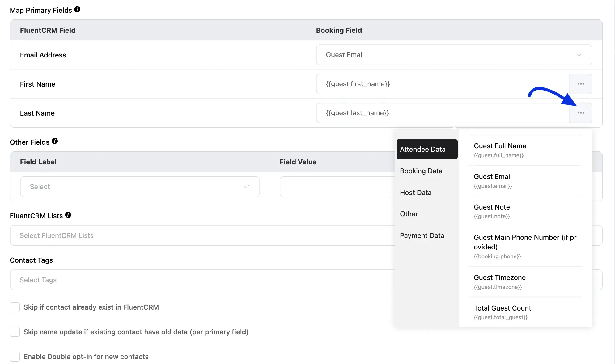Insert Guest Full Name shortcode
615x364 pixels.
coord(500,150)
